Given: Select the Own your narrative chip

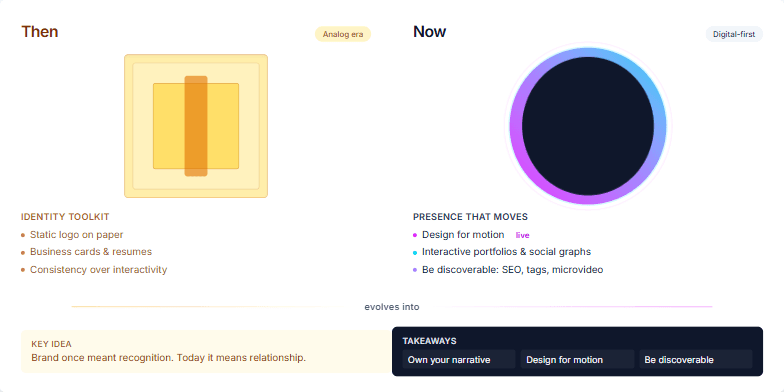Looking at the screenshot, I should tap(458, 360).
